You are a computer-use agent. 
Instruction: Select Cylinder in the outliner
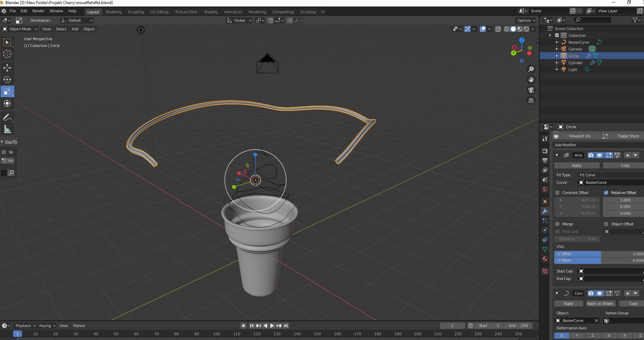(575, 63)
